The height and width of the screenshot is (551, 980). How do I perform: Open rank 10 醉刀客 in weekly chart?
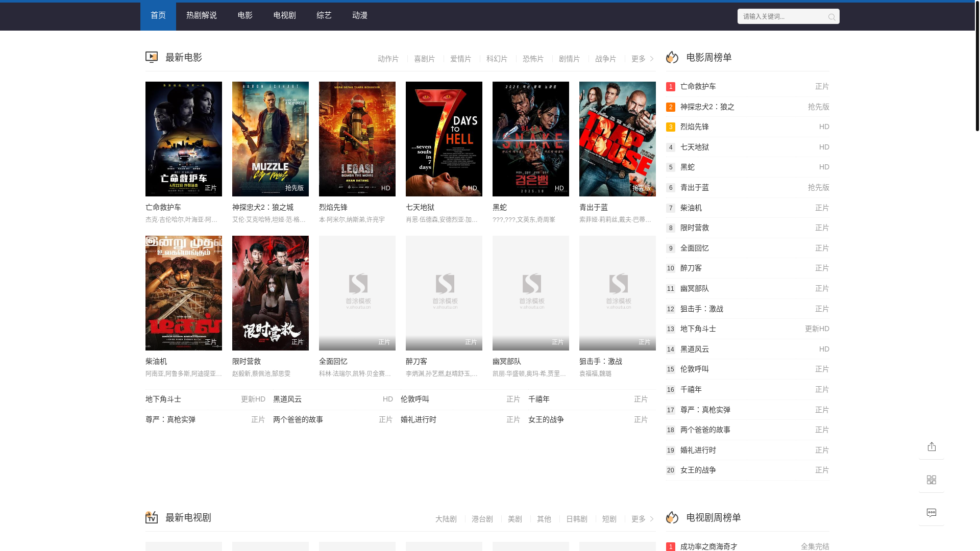tap(748, 268)
